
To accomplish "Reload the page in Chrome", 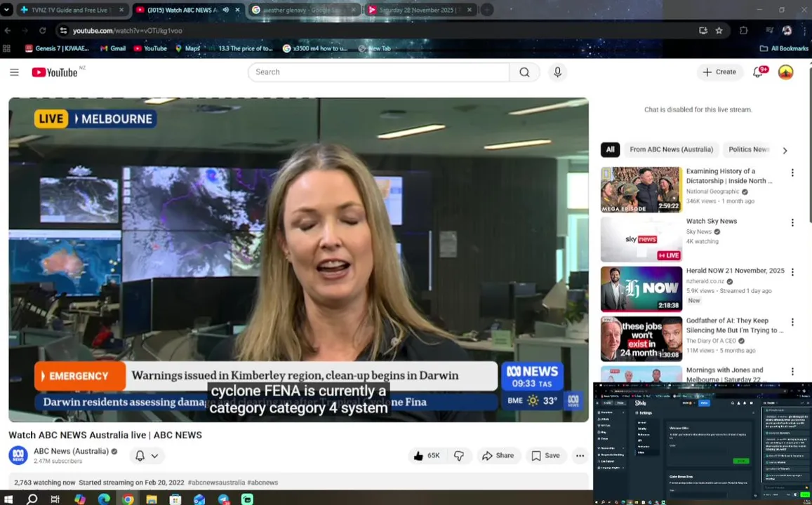I will click(43, 31).
